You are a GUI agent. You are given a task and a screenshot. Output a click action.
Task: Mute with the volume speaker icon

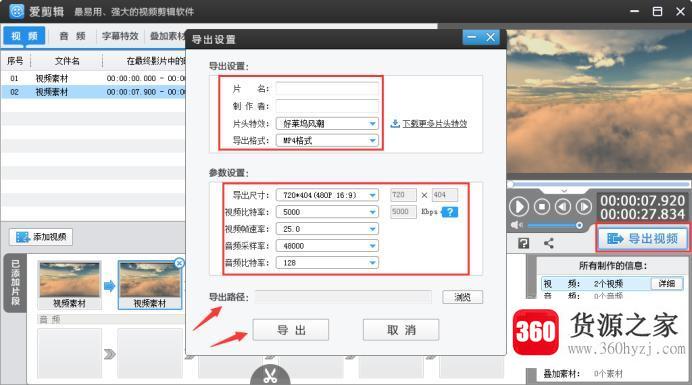pos(516,225)
